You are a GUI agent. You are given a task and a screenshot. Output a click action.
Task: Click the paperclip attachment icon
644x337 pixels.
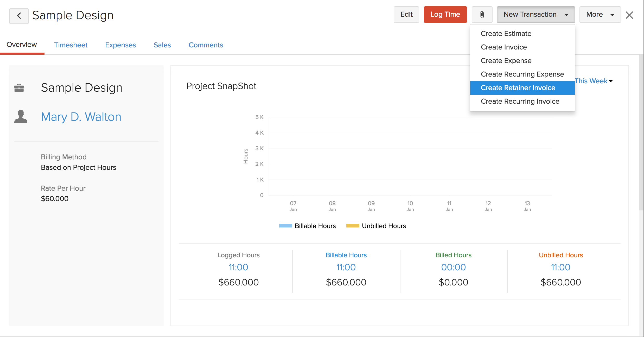point(482,15)
